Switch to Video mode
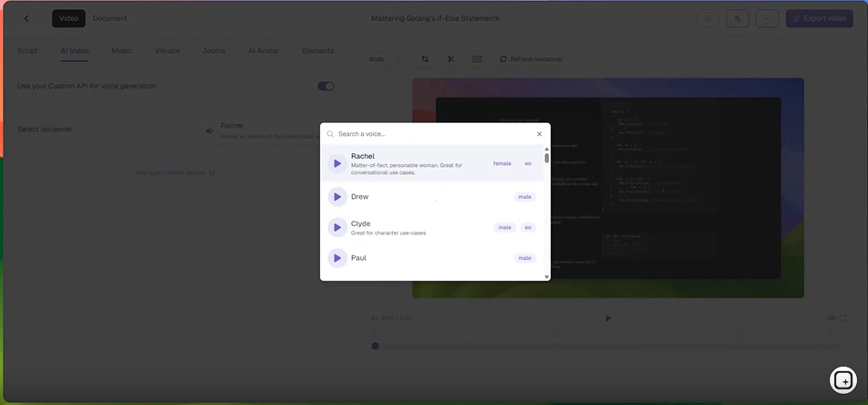The width and height of the screenshot is (868, 405). (68, 18)
